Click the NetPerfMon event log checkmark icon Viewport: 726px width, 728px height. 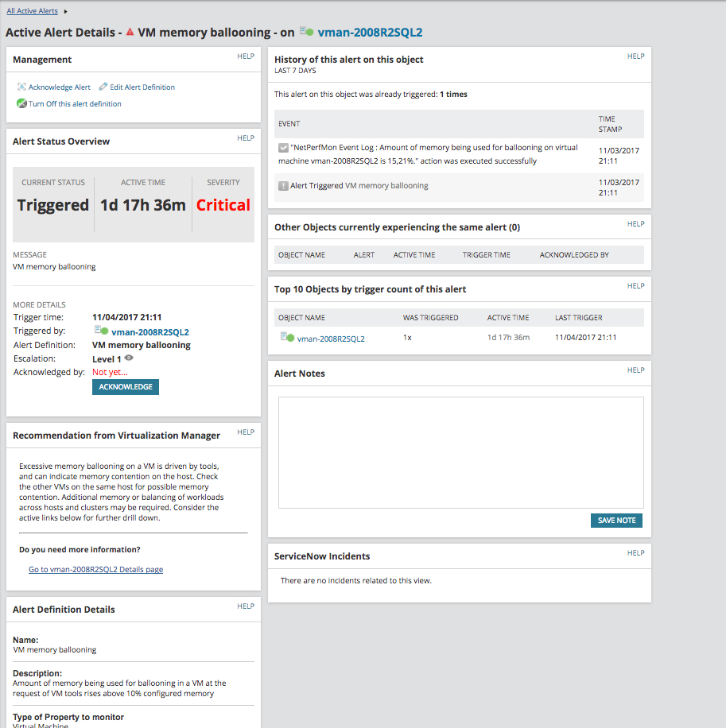click(283, 148)
